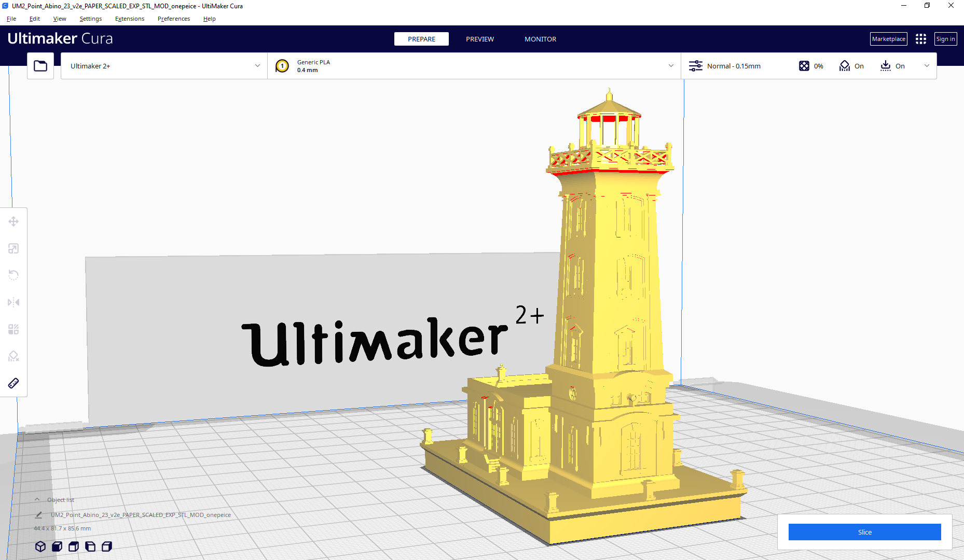964x560 pixels.
Task: Click the adhesion On icon
Action: point(886,66)
